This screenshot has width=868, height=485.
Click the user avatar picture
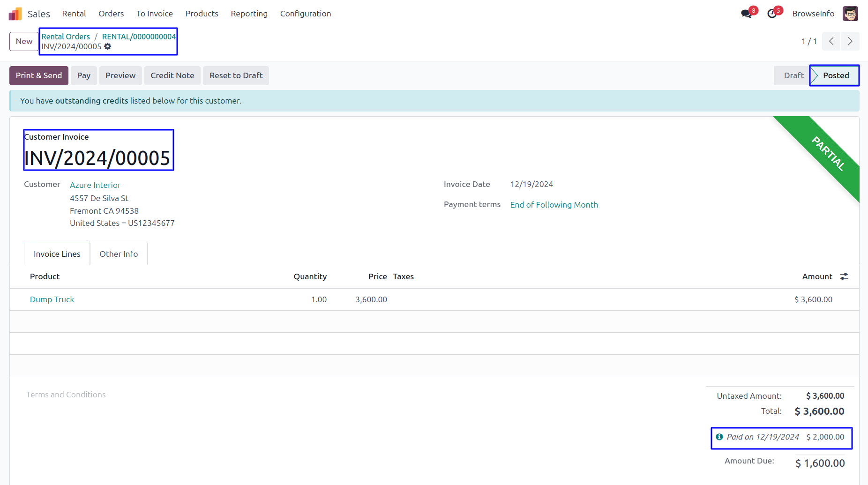tap(850, 14)
